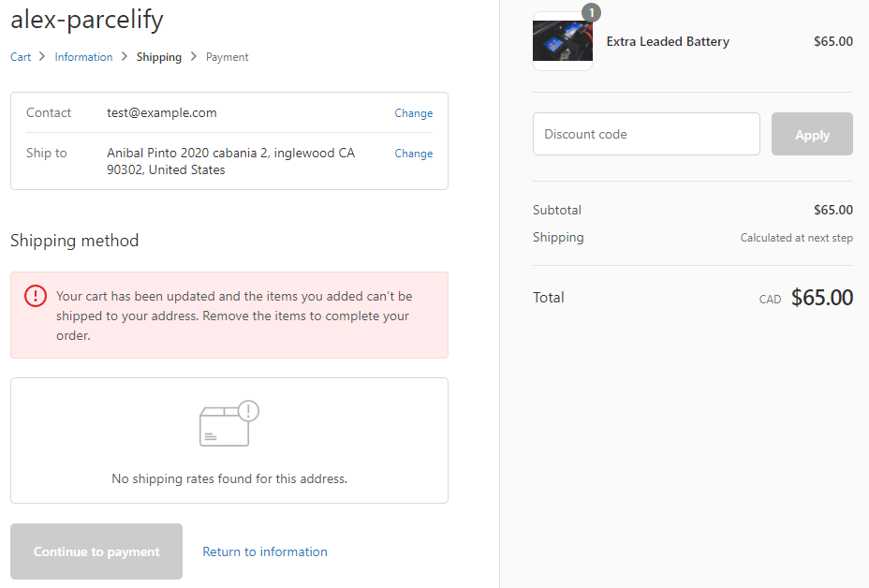Go to the Cart breadcrumb link

[x=21, y=57]
